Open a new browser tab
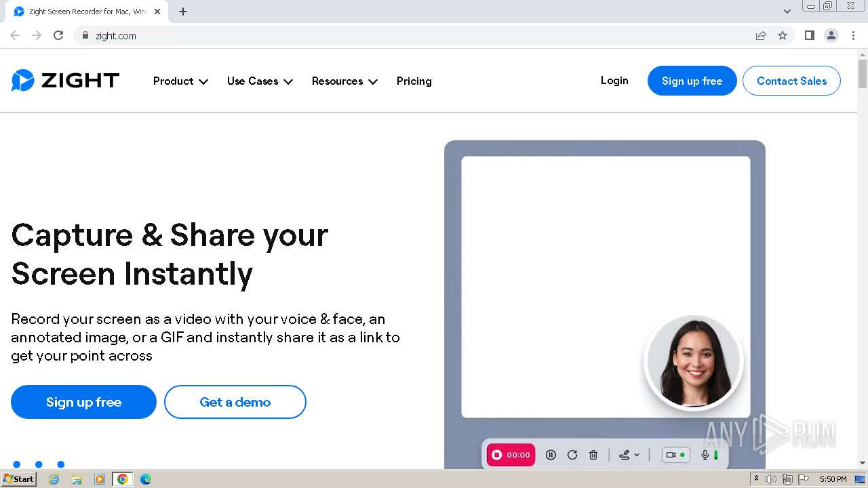The width and height of the screenshot is (868, 488). [x=183, y=12]
